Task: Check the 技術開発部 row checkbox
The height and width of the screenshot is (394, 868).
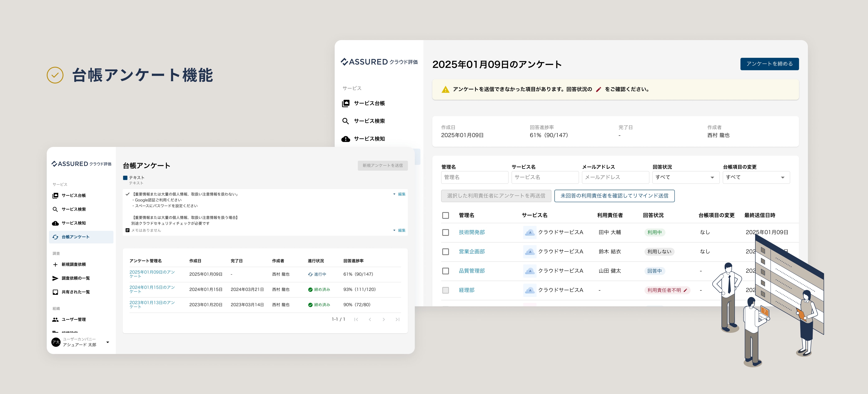Action: point(445,232)
